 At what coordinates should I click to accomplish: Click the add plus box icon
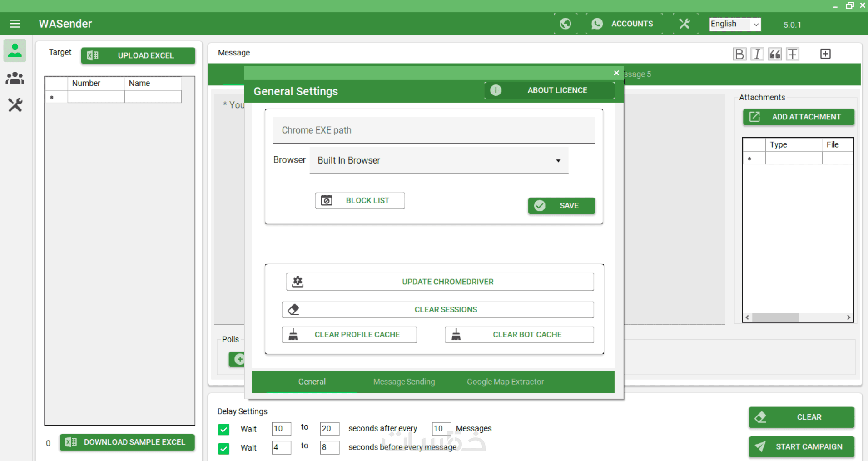click(825, 54)
